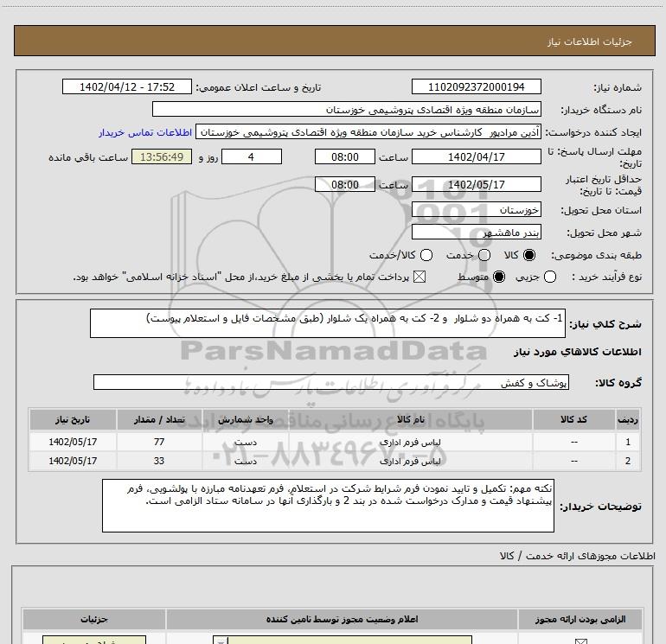Click the general need description text box
This screenshot has width=666, height=644.
[328, 323]
